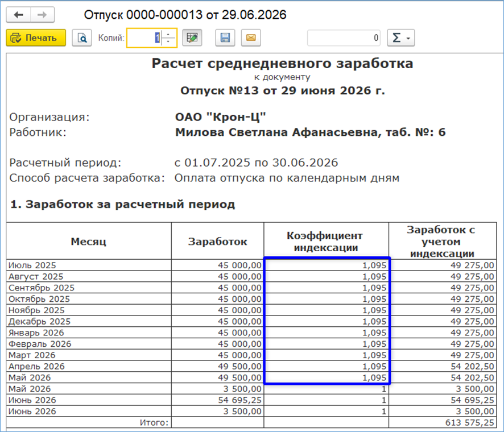Save document with the floppy disk icon
This screenshot has height=432, width=504.
(x=225, y=38)
